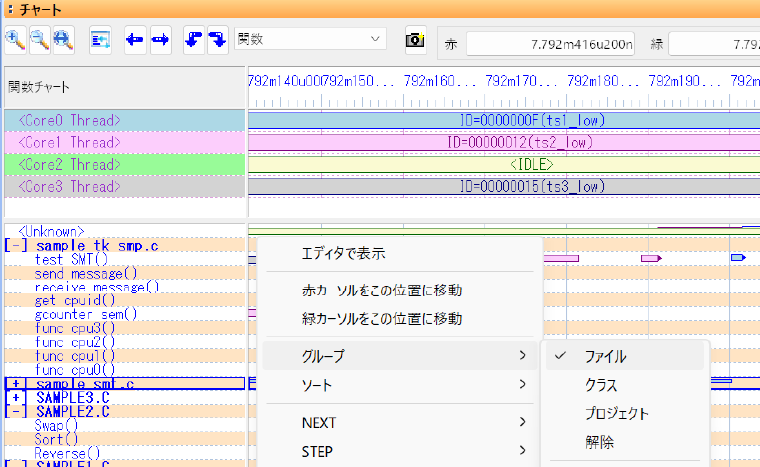Click the camera snapshot icon
This screenshot has width=760, height=467.
coord(415,40)
